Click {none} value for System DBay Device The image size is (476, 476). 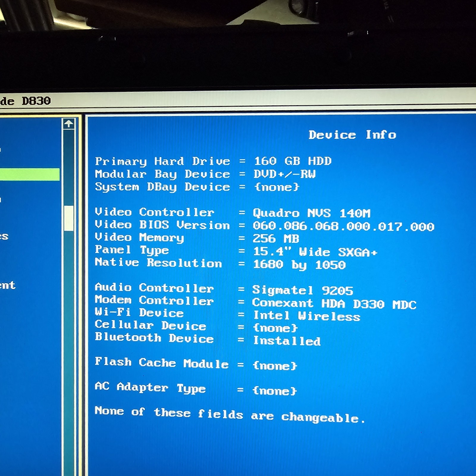pyautogui.click(x=277, y=187)
